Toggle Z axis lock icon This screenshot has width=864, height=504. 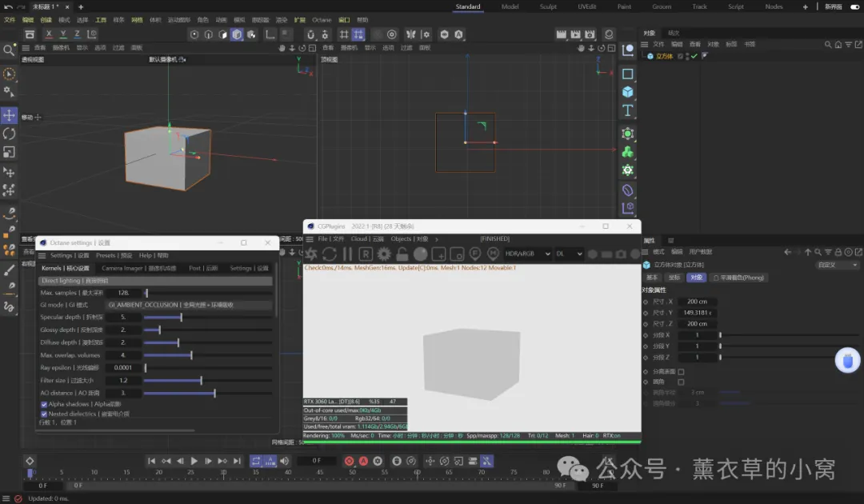77,34
